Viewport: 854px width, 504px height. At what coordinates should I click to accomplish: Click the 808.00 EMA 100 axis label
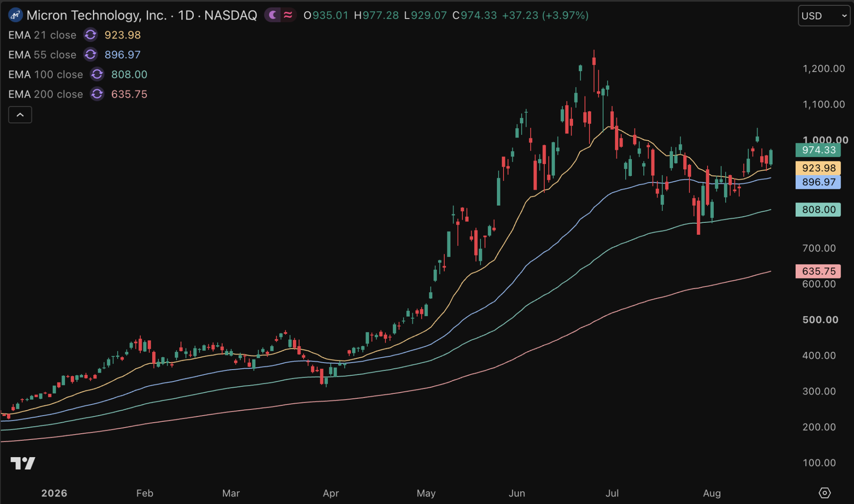click(819, 210)
